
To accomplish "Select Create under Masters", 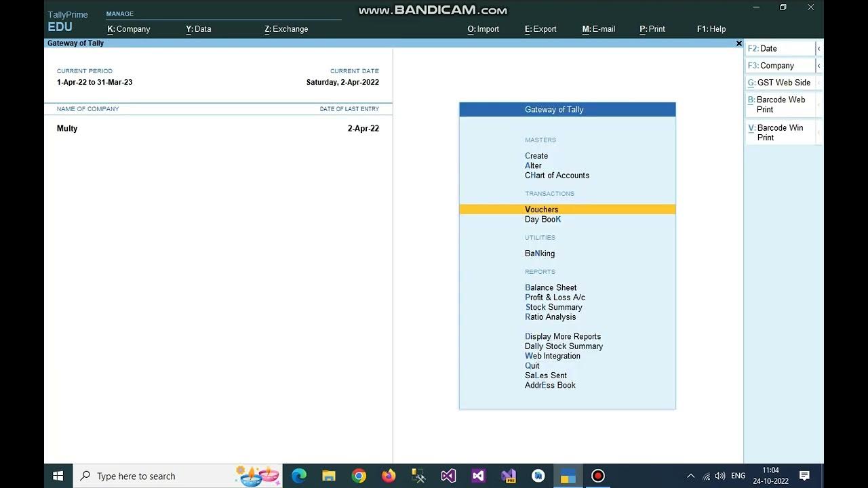I will (x=536, y=156).
